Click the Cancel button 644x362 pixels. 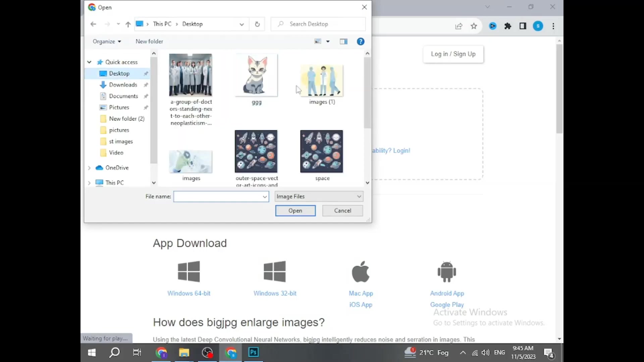342,210
